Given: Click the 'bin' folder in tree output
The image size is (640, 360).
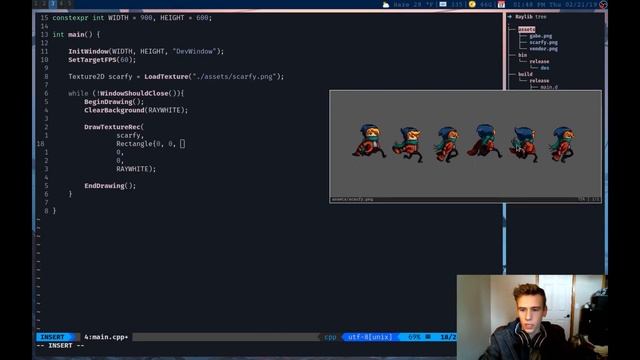Looking at the screenshot, I should click(x=522, y=55).
